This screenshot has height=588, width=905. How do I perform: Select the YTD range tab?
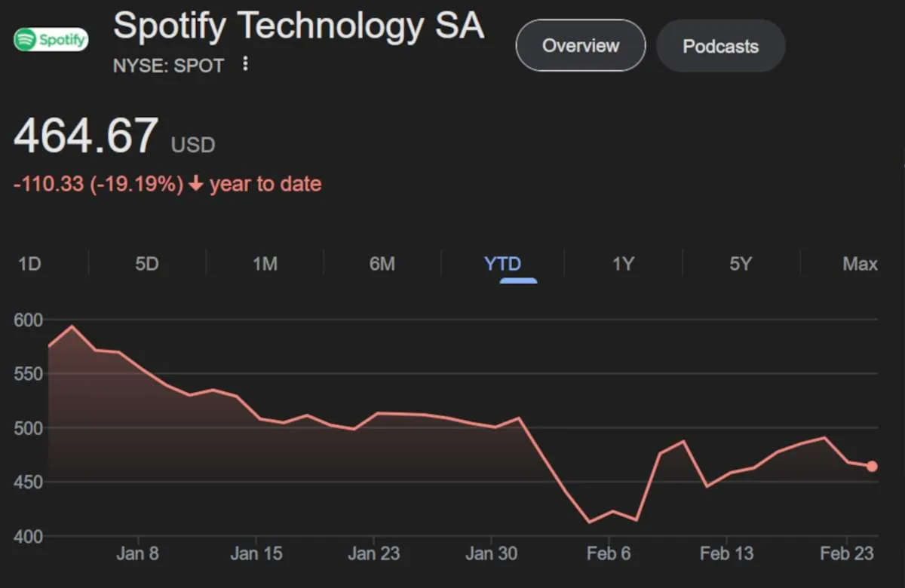[x=502, y=264]
